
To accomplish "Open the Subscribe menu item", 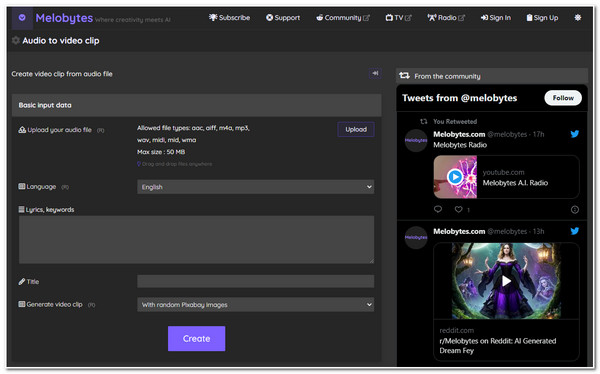I will click(229, 18).
